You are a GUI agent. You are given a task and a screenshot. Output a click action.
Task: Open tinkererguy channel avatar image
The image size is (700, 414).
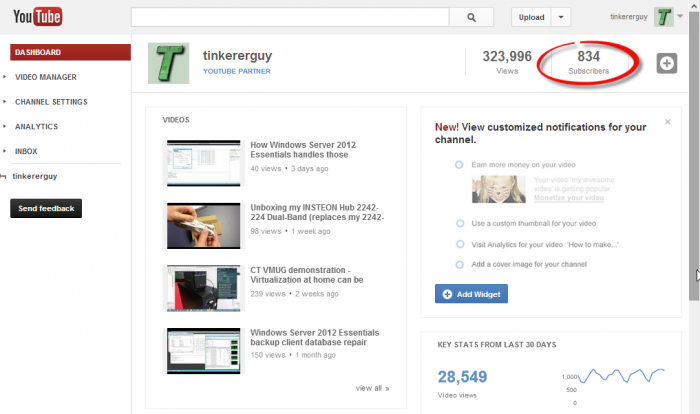tap(168, 63)
